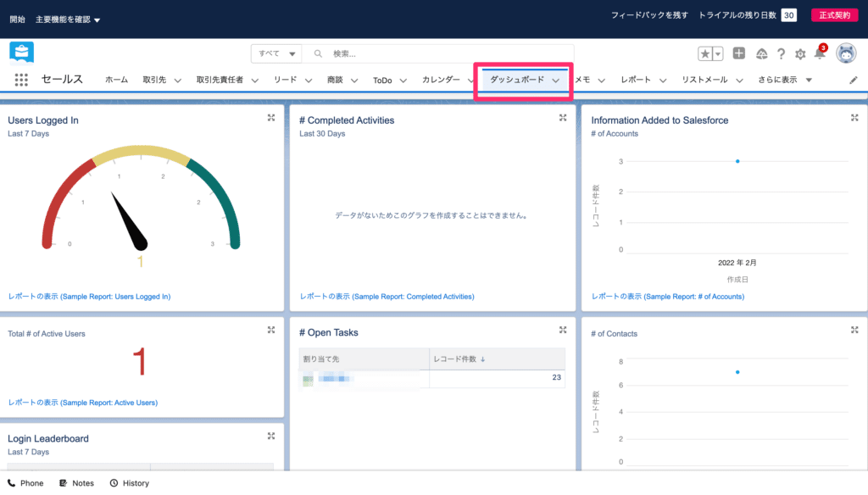Open the History utility item
Viewport: 868px width, 495px height.
coord(130,483)
